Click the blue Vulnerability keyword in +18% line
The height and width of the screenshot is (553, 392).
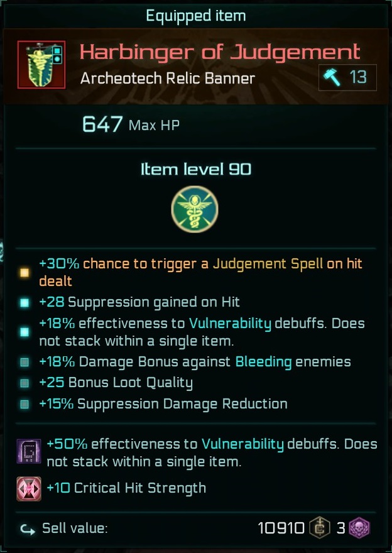tap(230, 324)
